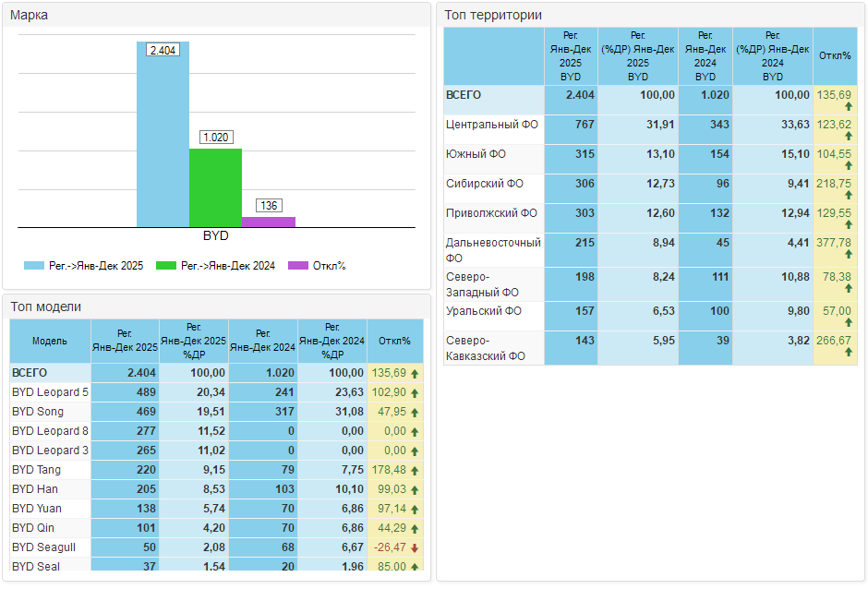Toggle purple Откл% legend item
This screenshot has width=868, height=613.
click(x=317, y=266)
